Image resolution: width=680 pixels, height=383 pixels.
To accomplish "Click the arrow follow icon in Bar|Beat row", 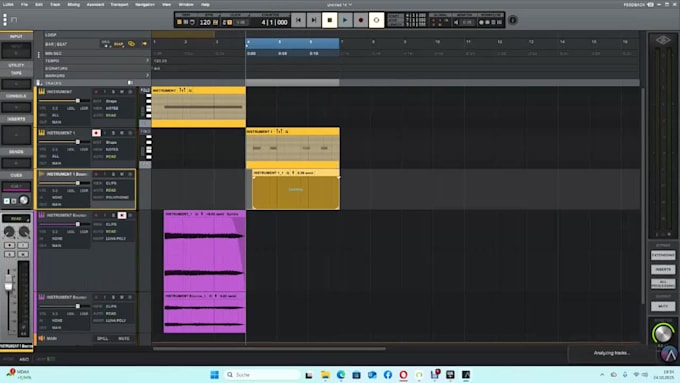I will pos(144,44).
